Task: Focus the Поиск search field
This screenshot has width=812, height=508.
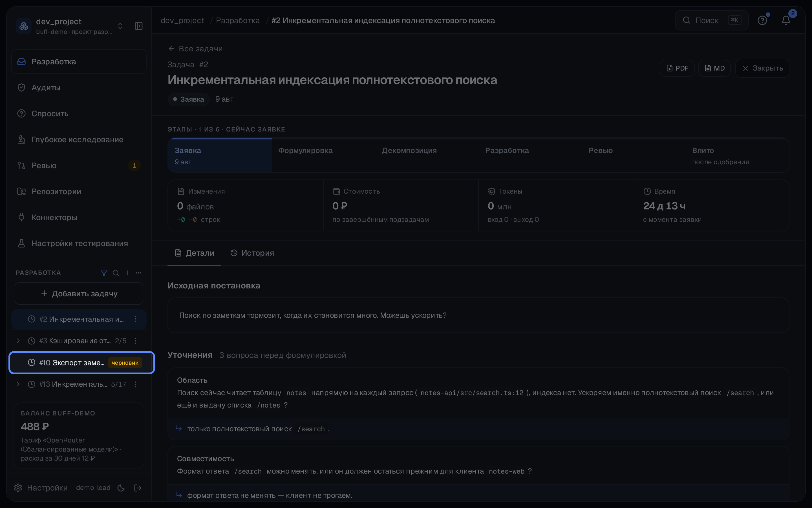Action: 711,21
